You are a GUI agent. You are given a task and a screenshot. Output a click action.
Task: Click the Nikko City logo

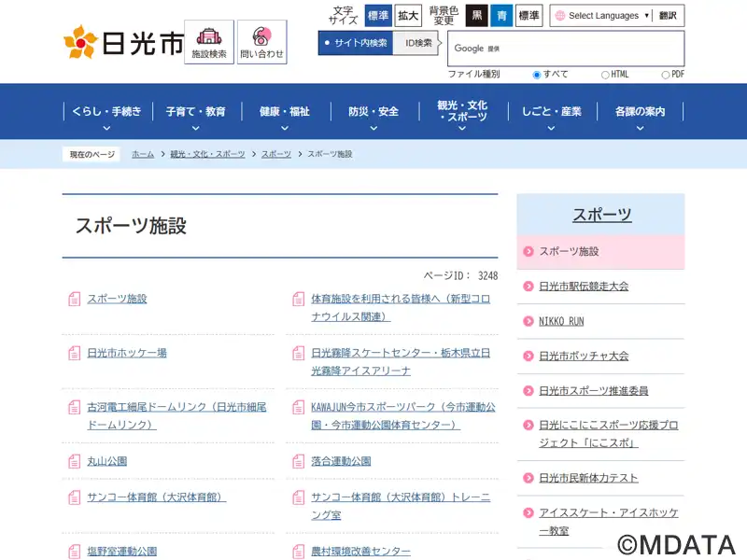[x=123, y=43]
